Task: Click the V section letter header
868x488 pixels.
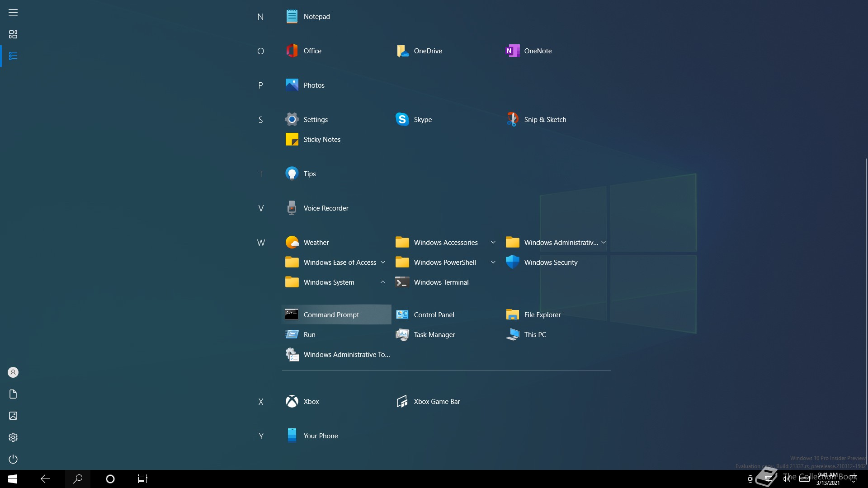Action: [261, 208]
